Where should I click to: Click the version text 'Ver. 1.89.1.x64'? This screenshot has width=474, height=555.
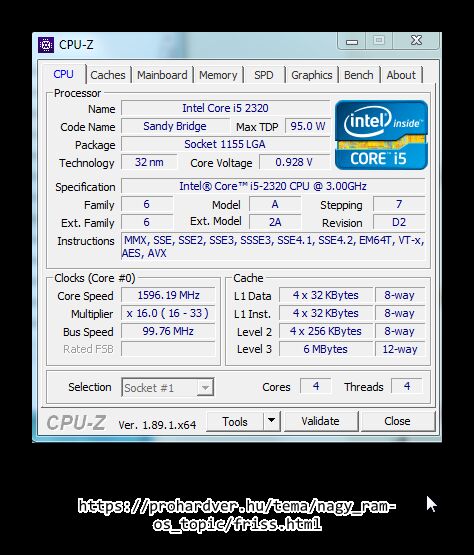tap(157, 425)
